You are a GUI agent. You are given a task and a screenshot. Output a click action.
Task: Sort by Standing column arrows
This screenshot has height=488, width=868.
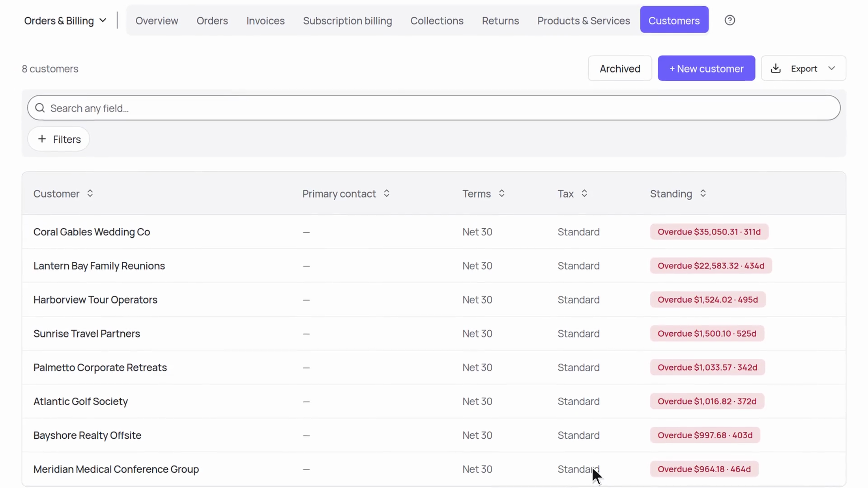[703, 193]
